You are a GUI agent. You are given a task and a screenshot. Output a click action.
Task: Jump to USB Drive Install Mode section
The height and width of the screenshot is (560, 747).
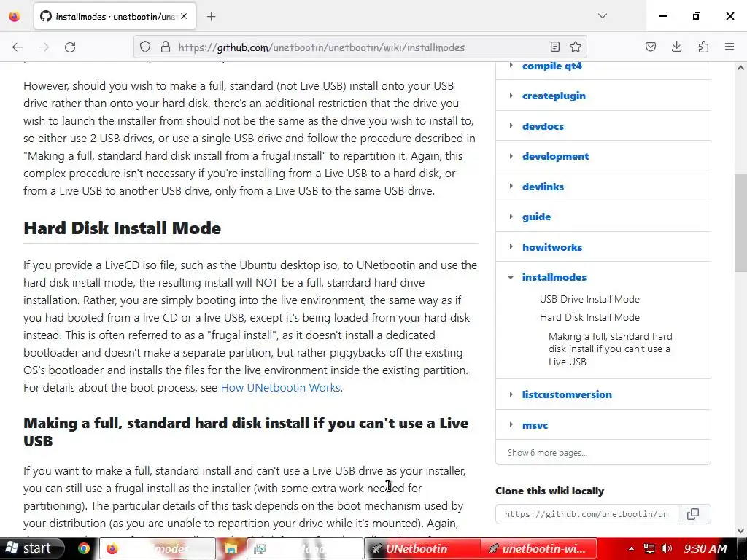[589, 299]
